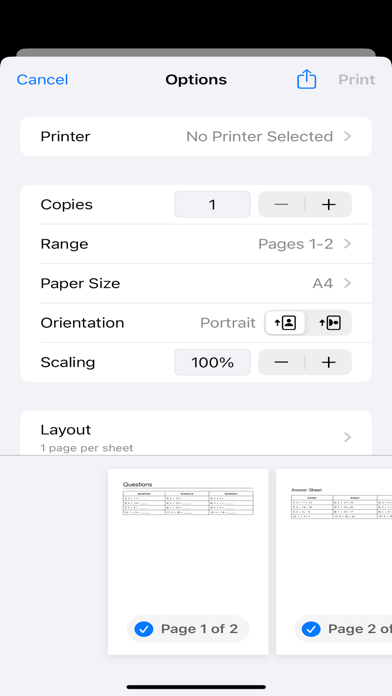
Task: Click the chevron next to Pages 1-2
Action: [x=348, y=244]
